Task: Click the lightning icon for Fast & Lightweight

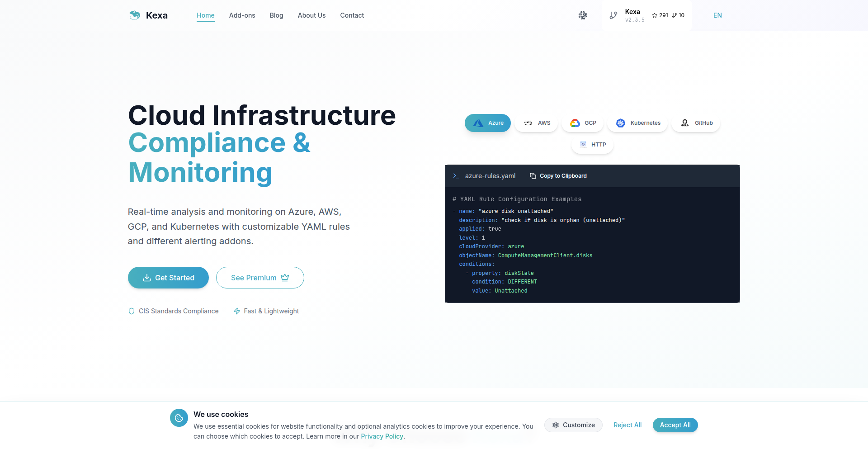Action: (237, 311)
